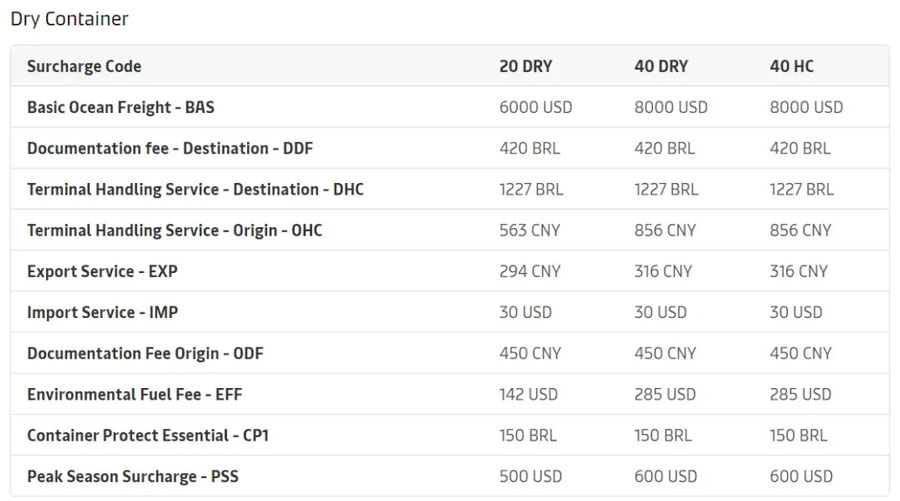900x501 pixels.
Task: Select the 500 USD peak season value
Action: (530, 477)
